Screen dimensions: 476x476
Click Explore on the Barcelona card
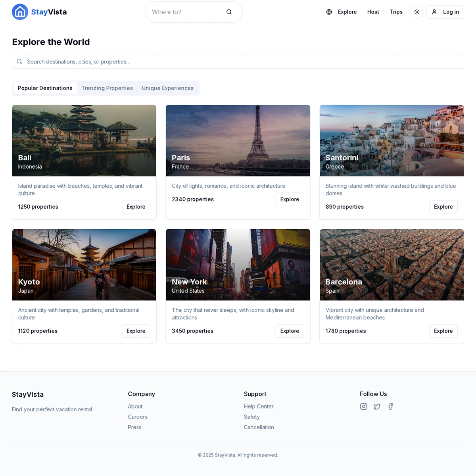click(x=443, y=331)
